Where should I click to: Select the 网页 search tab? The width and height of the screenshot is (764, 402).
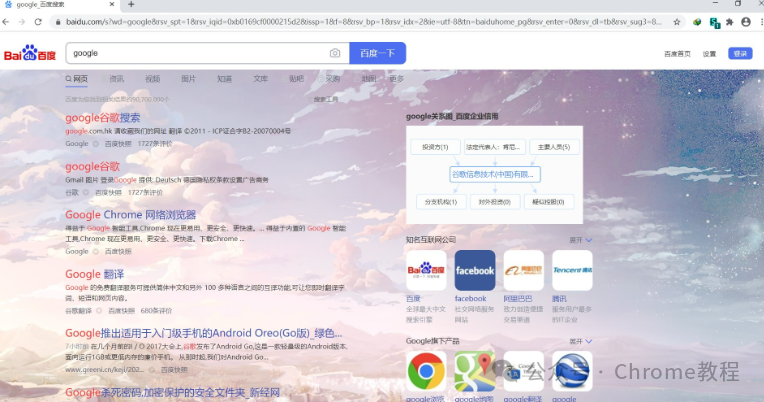click(77, 79)
